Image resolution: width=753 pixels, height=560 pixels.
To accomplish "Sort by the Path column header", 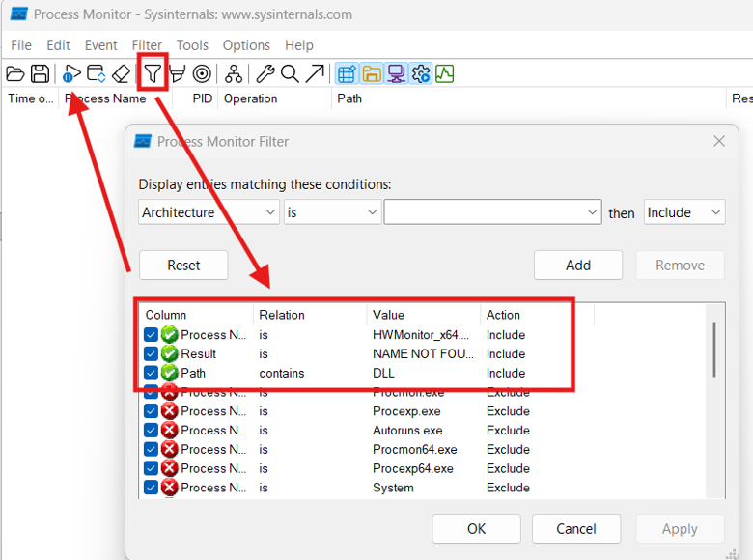I will 528,98.
